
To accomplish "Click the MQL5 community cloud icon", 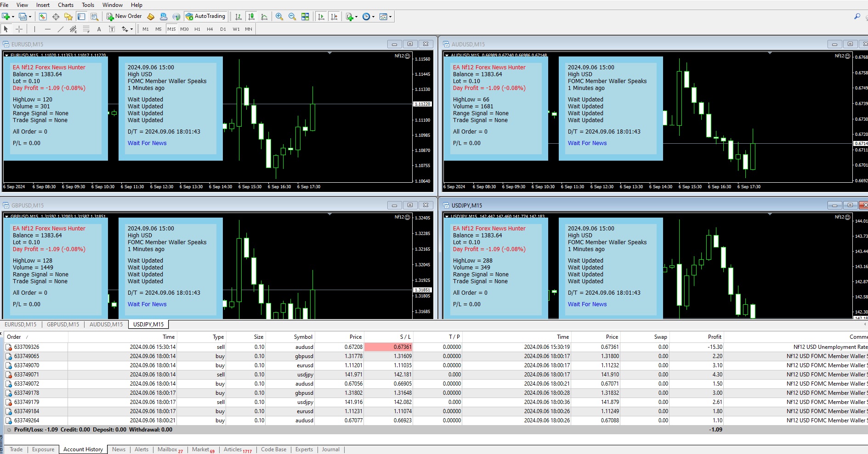I will click(x=164, y=17).
